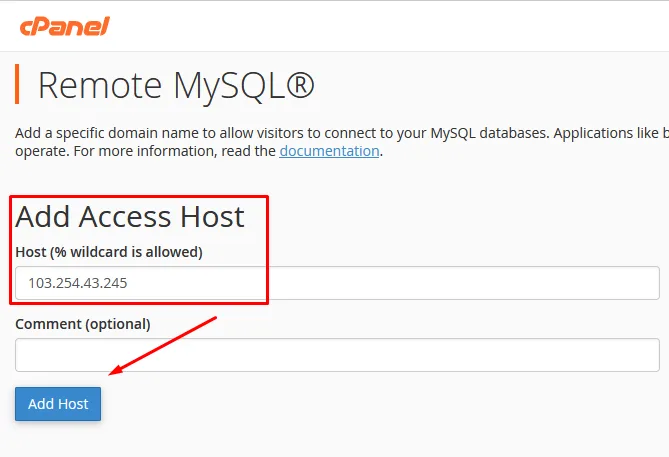669x457 pixels.
Task: Click the blank white header bar beside logo
Action: (400, 26)
